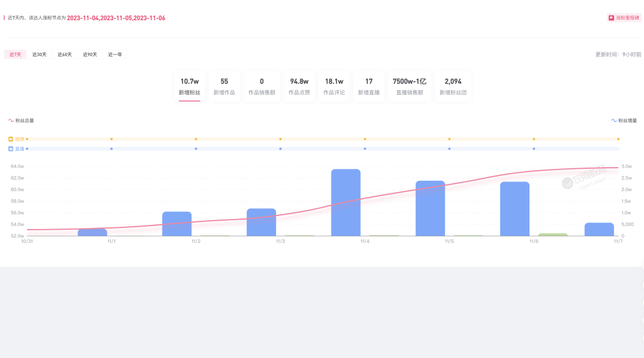Click the blue livestream dot for 11/2
The height and width of the screenshot is (358, 644).
click(x=196, y=149)
